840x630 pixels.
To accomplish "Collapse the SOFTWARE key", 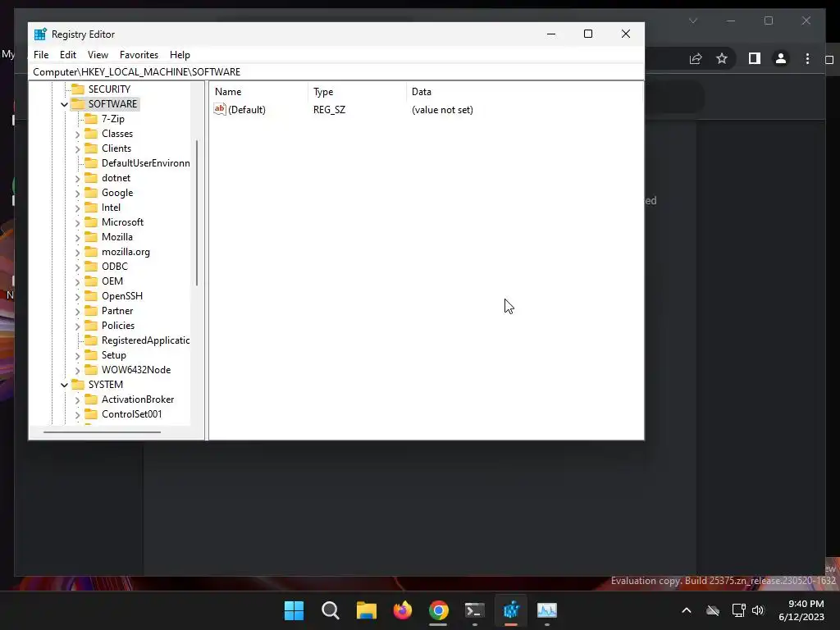I will point(64,104).
